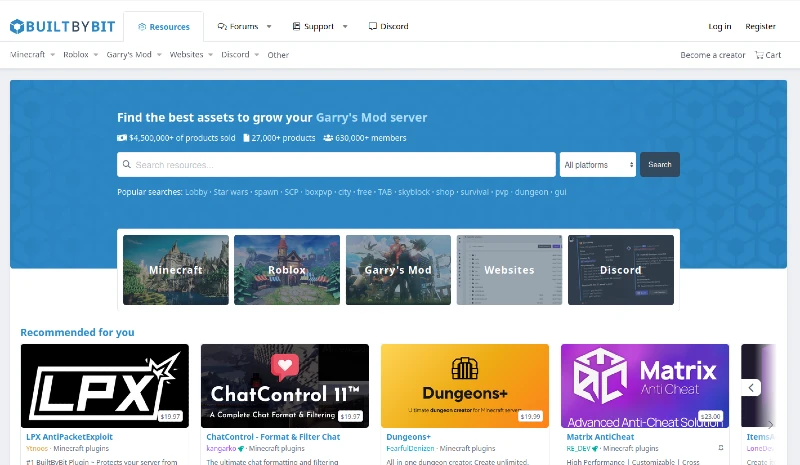Expand the Minecraft sub-navigation dropdown arrow
Image resolution: width=800 pixels, height=465 pixels.
[x=53, y=55]
